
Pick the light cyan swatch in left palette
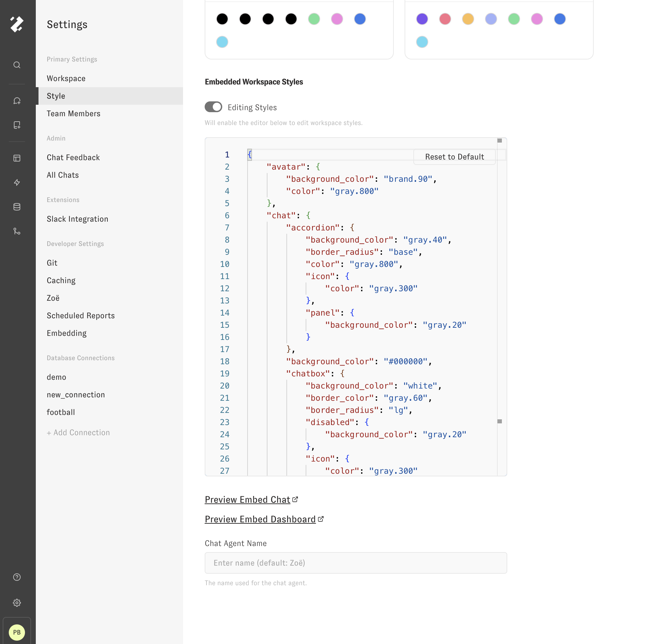pos(222,42)
